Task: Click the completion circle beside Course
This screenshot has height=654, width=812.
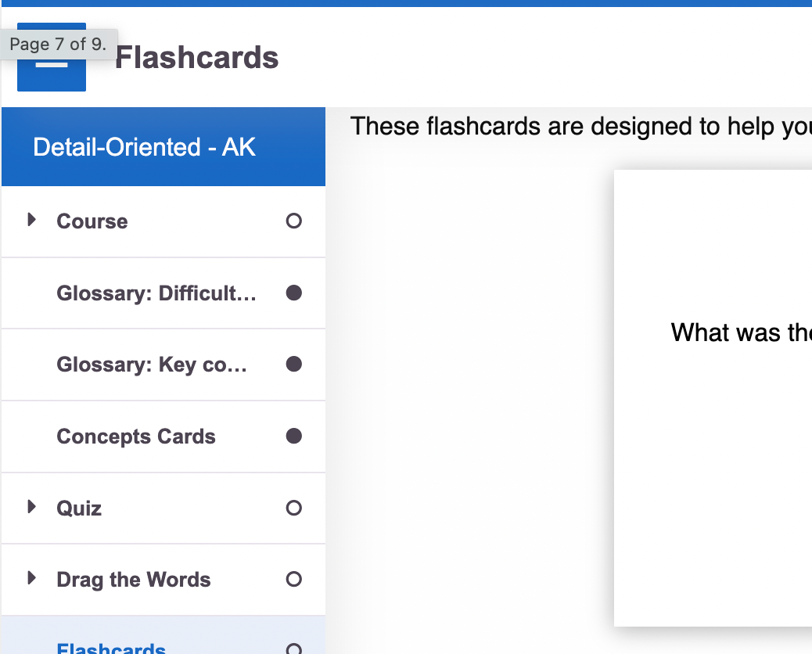Action: click(293, 221)
